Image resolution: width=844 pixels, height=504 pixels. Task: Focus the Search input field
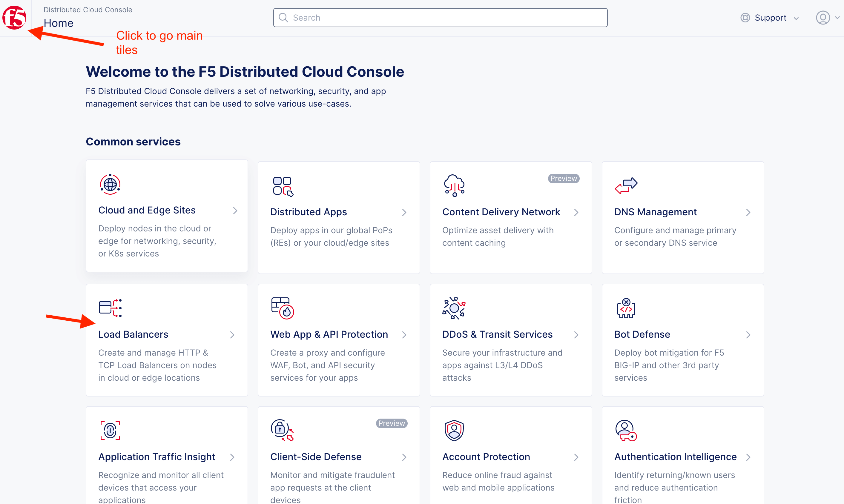tap(440, 18)
